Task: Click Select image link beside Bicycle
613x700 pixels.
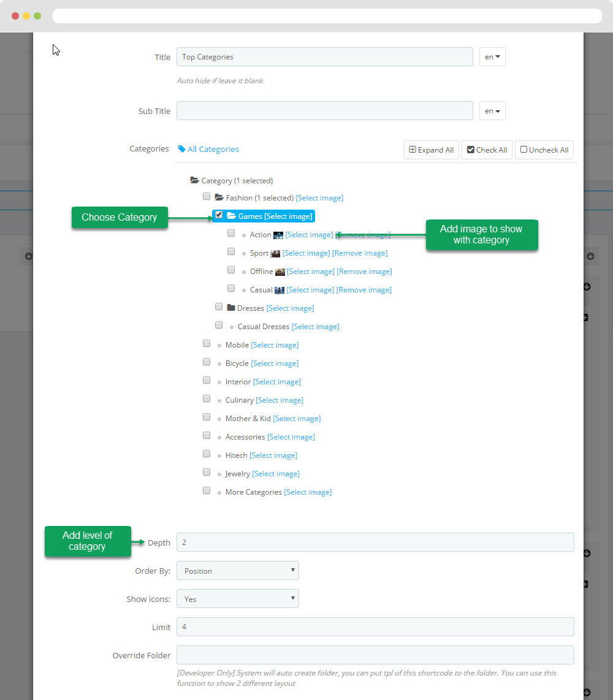Action: click(x=275, y=363)
